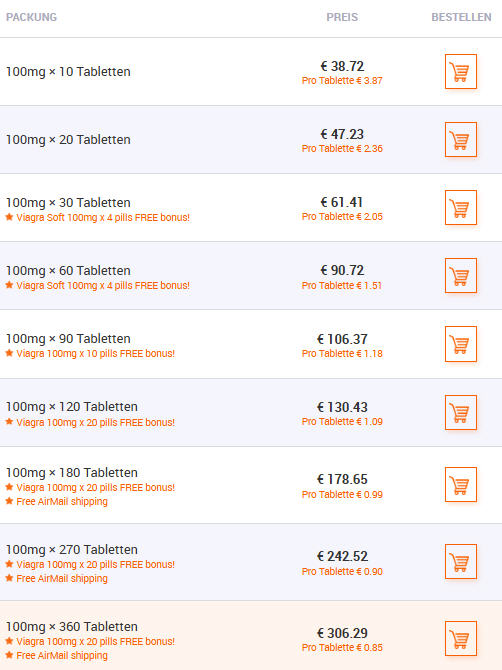This screenshot has height=670, width=502.
Task: Add 100mg × 180 Tabletten to cart
Action: 461,485
